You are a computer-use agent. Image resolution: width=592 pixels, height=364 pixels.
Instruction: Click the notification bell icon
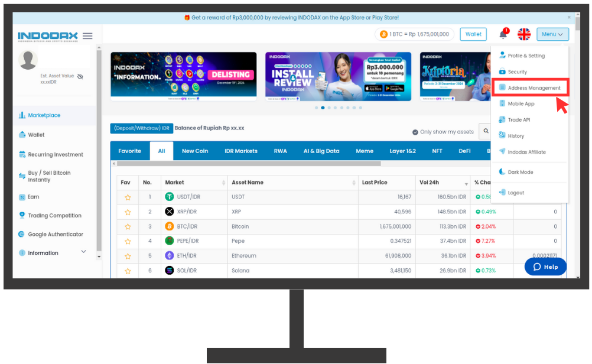point(503,34)
